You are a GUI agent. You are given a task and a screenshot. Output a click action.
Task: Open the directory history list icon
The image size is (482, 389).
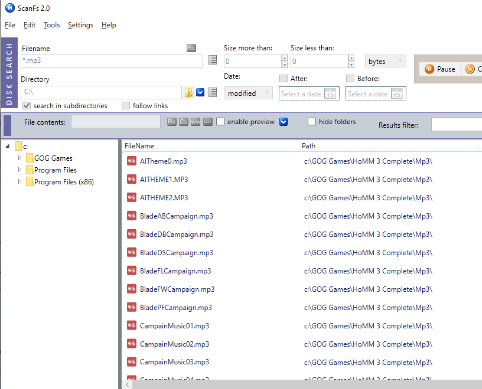[212, 92]
